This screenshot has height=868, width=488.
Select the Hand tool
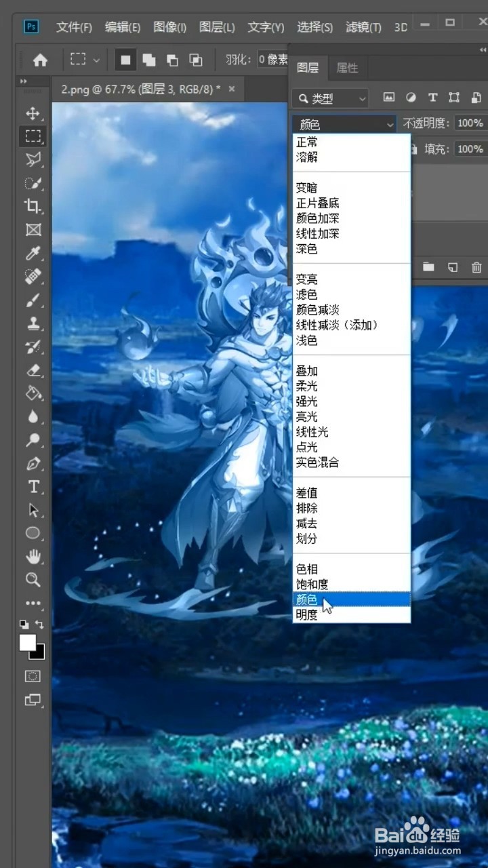[x=33, y=557]
